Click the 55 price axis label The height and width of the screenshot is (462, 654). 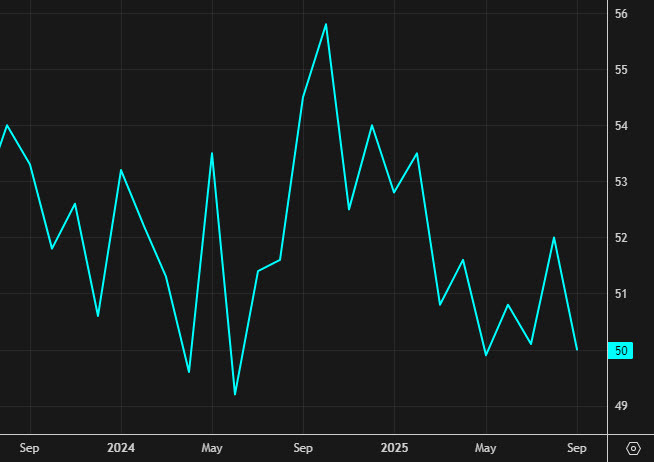coord(621,70)
